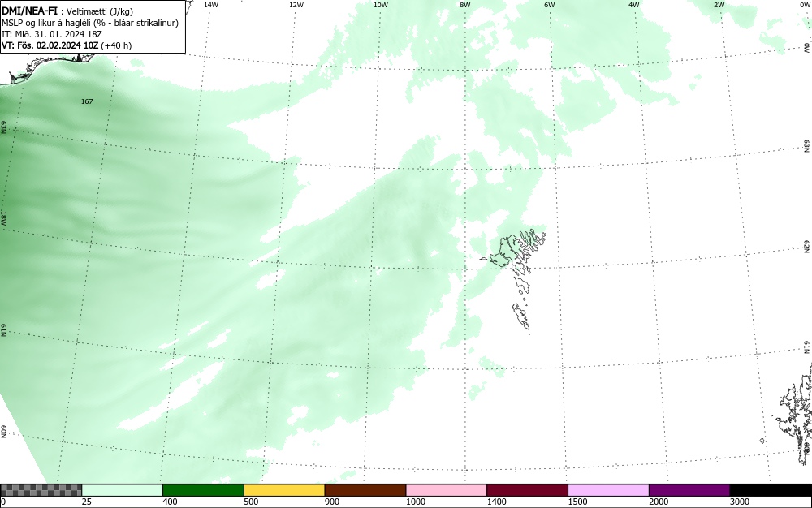Click the legend value 2000
The height and width of the screenshot is (508, 812).
click(x=659, y=502)
